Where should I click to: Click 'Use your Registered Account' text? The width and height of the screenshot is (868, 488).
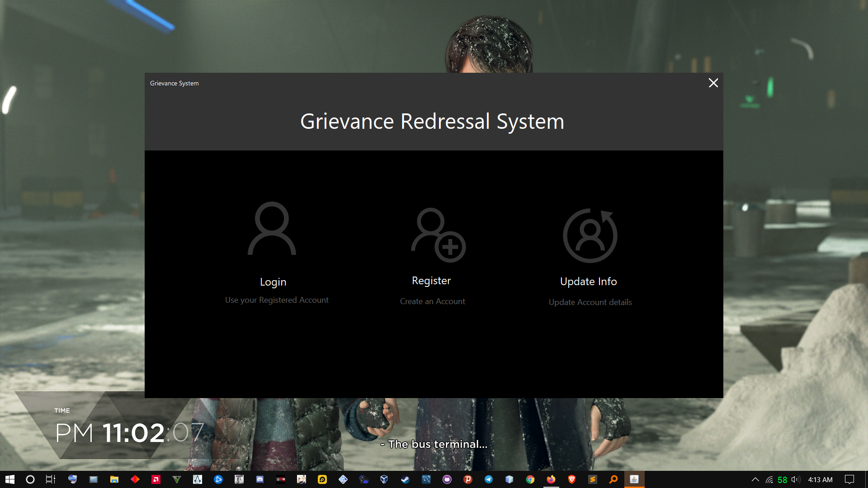click(277, 300)
